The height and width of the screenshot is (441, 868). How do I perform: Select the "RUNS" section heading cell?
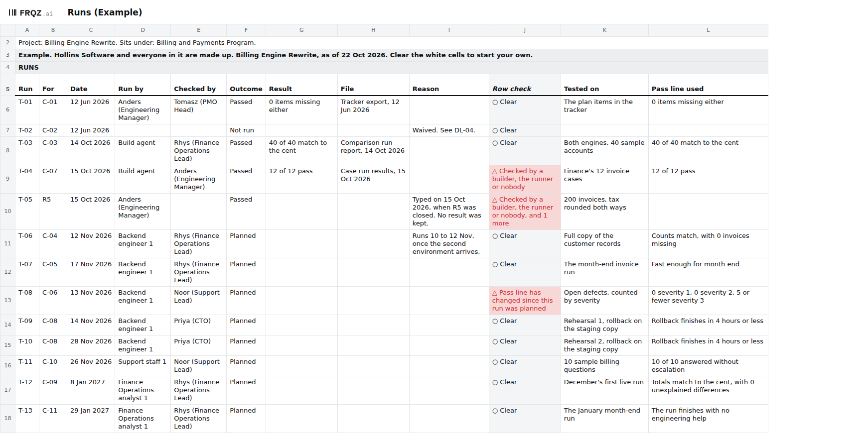392,68
